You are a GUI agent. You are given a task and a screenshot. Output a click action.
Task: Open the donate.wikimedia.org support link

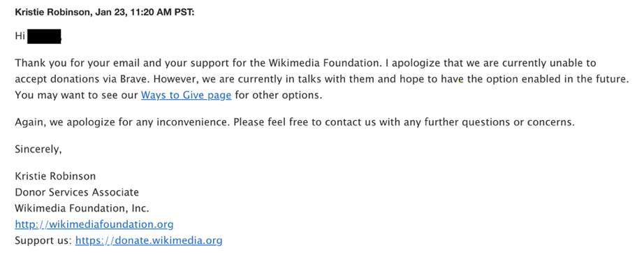point(149,240)
